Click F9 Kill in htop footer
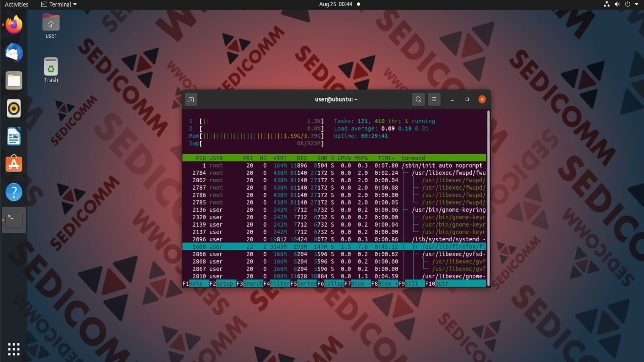This screenshot has height=362, width=644. coord(412,284)
